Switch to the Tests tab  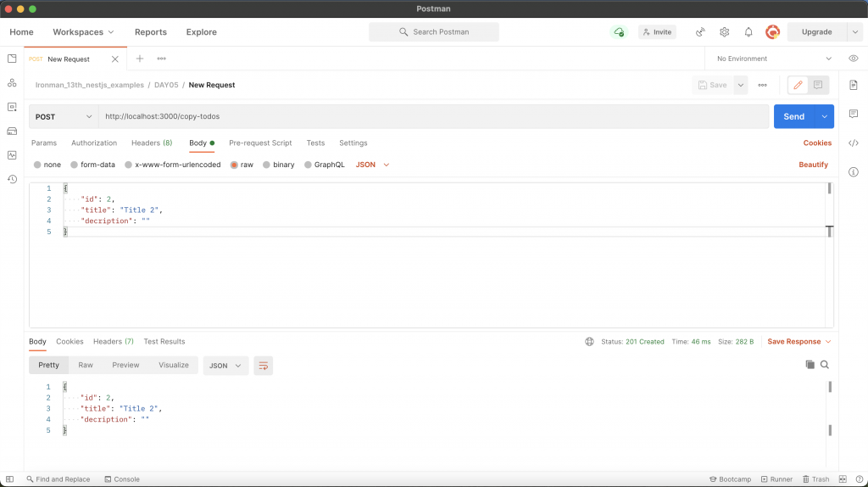point(315,143)
